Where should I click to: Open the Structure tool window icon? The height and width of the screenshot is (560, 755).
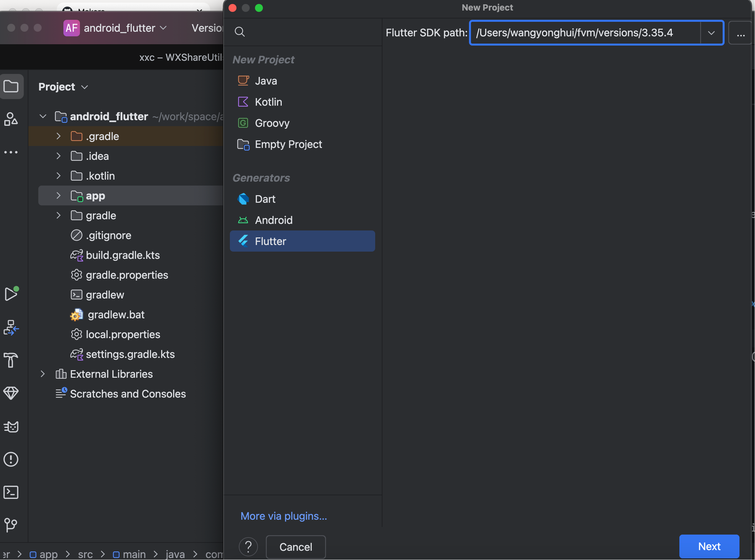(11, 119)
